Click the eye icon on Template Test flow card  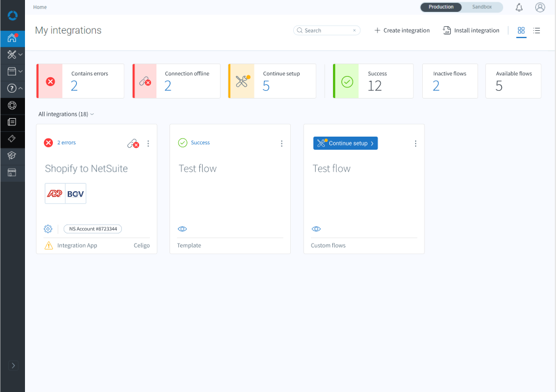click(x=183, y=229)
